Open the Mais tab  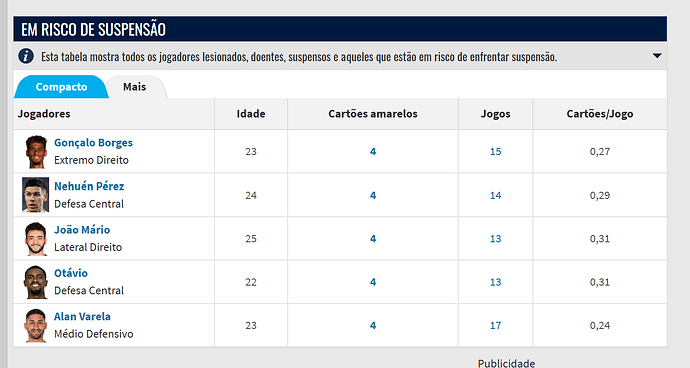(134, 87)
